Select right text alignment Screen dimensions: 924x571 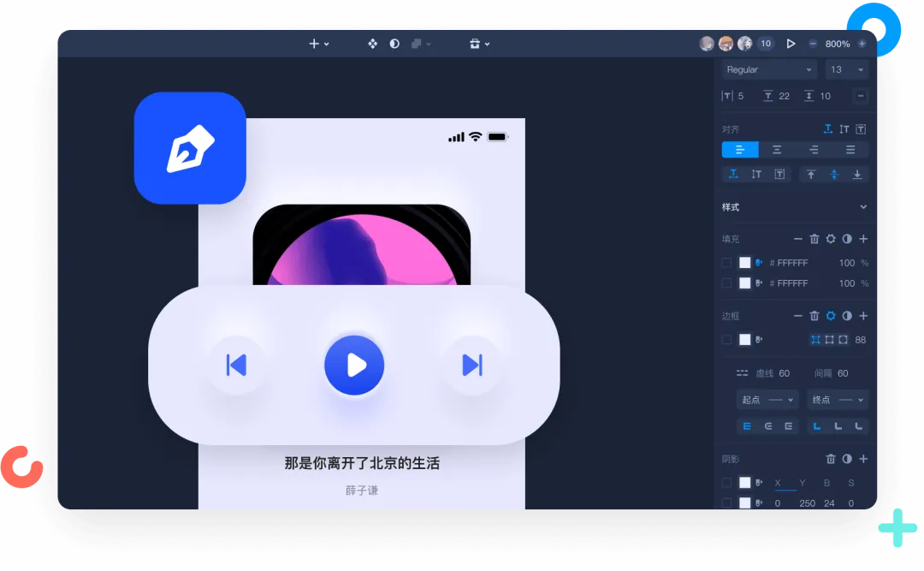814,150
